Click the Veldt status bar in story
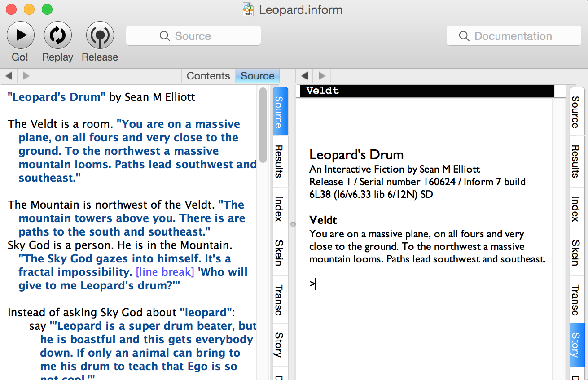This screenshot has height=380, width=588. coord(427,91)
